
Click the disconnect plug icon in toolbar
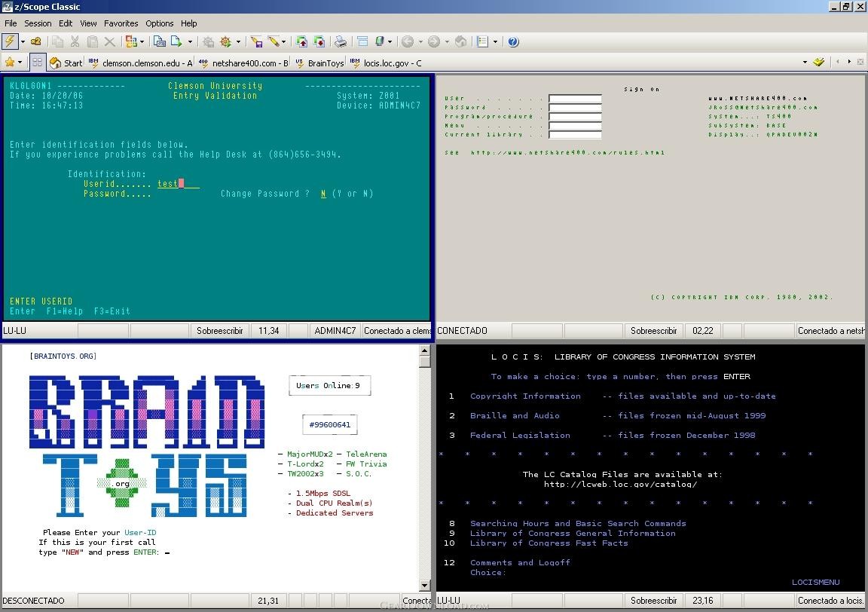36,41
